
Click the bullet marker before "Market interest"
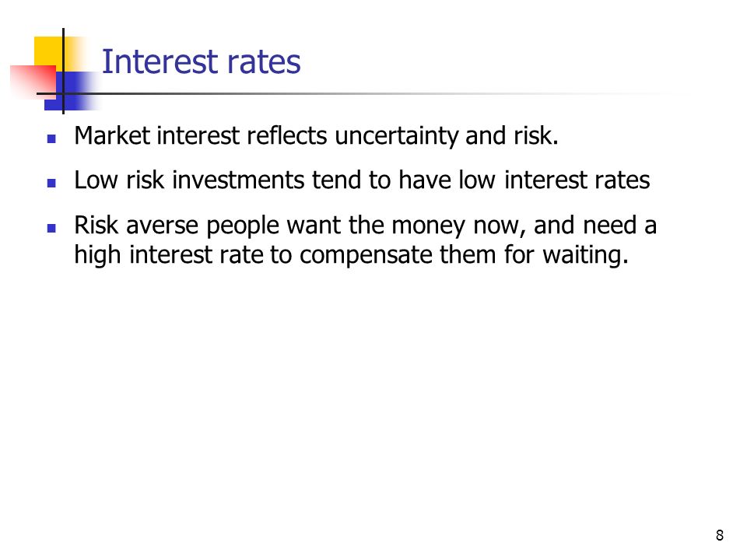click(x=51, y=139)
